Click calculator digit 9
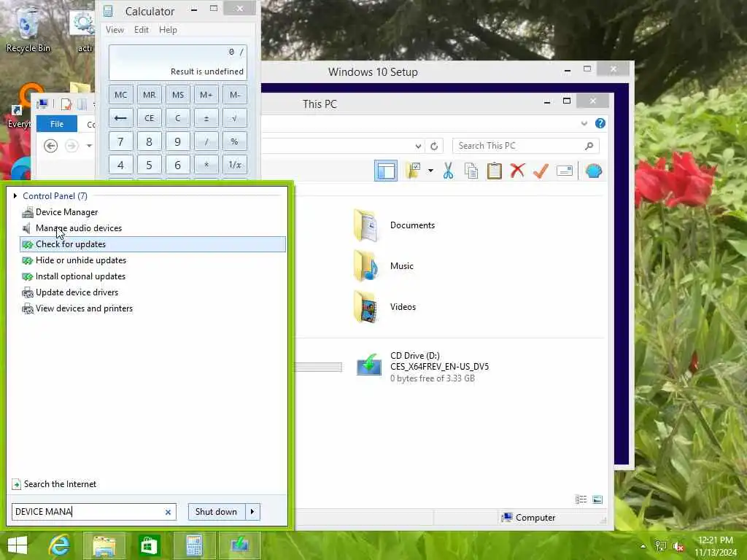The width and height of the screenshot is (747, 560). pyautogui.click(x=178, y=141)
